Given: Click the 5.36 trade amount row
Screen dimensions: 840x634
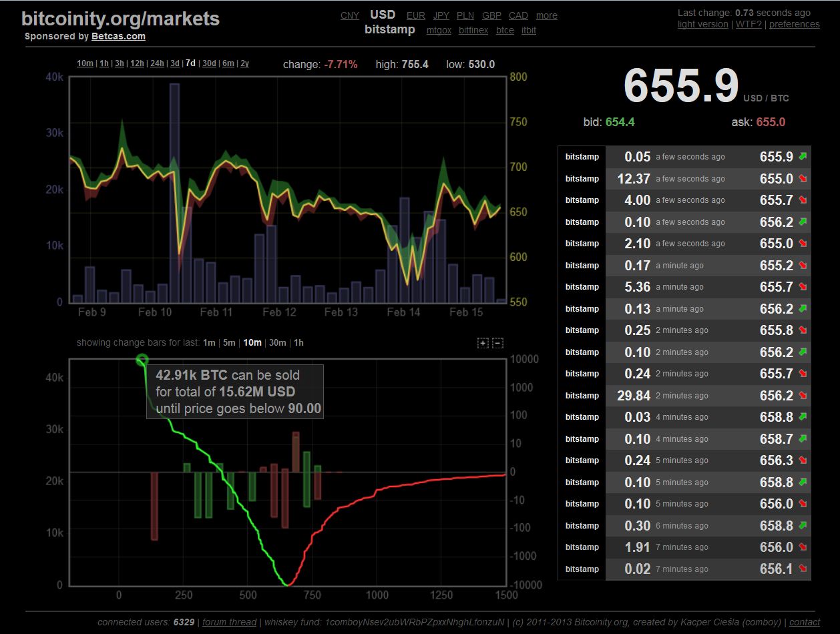Looking at the screenshot, I should pos(684,287).
